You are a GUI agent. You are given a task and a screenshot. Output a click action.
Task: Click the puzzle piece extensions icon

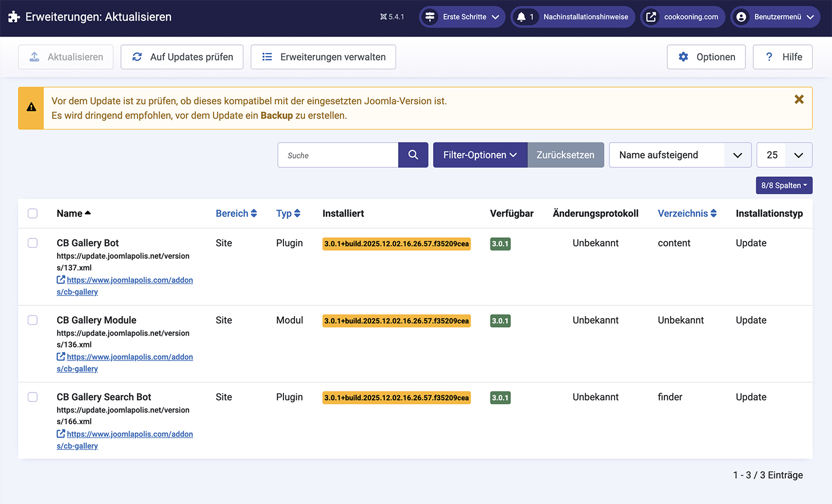coord(14,17)
